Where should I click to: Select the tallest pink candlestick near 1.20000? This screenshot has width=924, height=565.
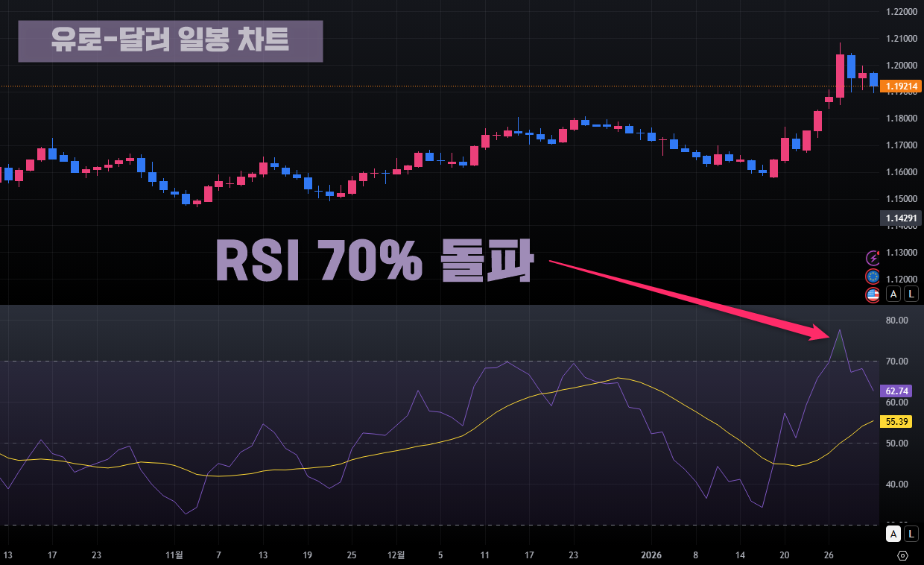pyautogui.click(x=840, y=75)
